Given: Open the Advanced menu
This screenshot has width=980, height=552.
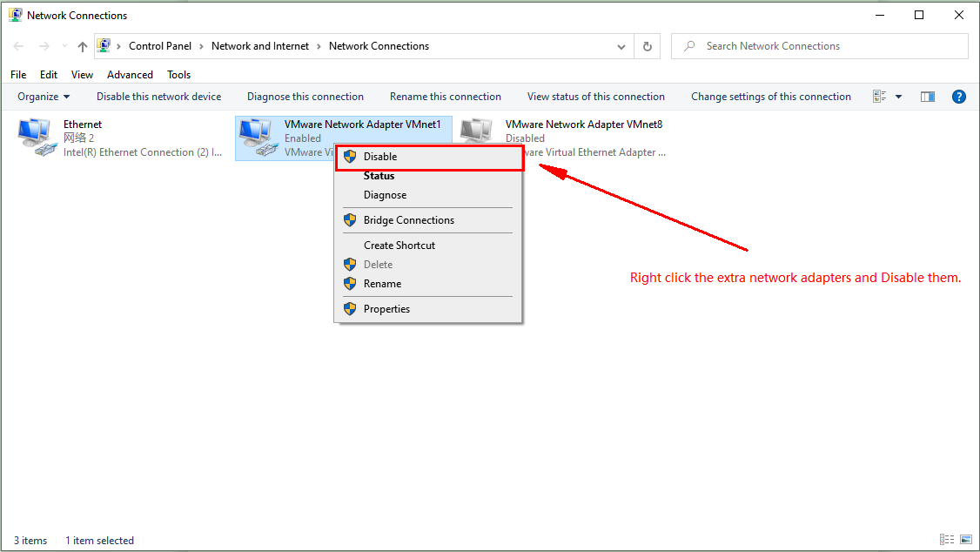Looking at the screenshot, I should pos(130,74).
